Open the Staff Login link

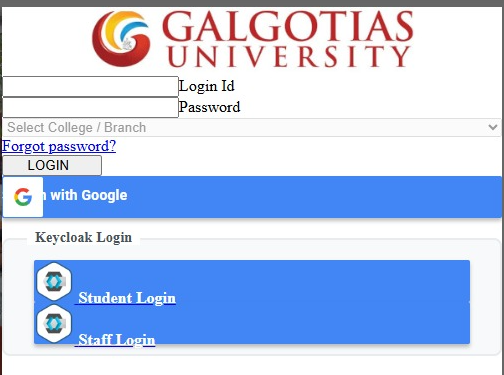point(117,339)
